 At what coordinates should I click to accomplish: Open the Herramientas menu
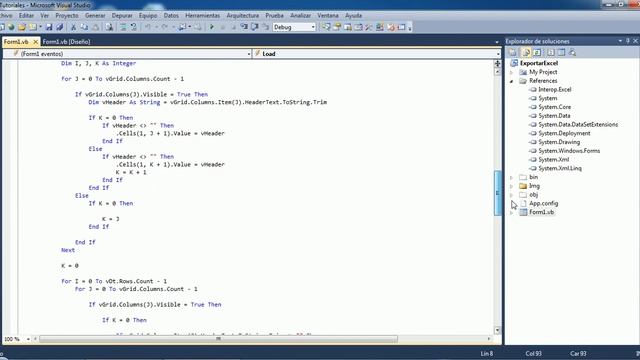(202, 16)
